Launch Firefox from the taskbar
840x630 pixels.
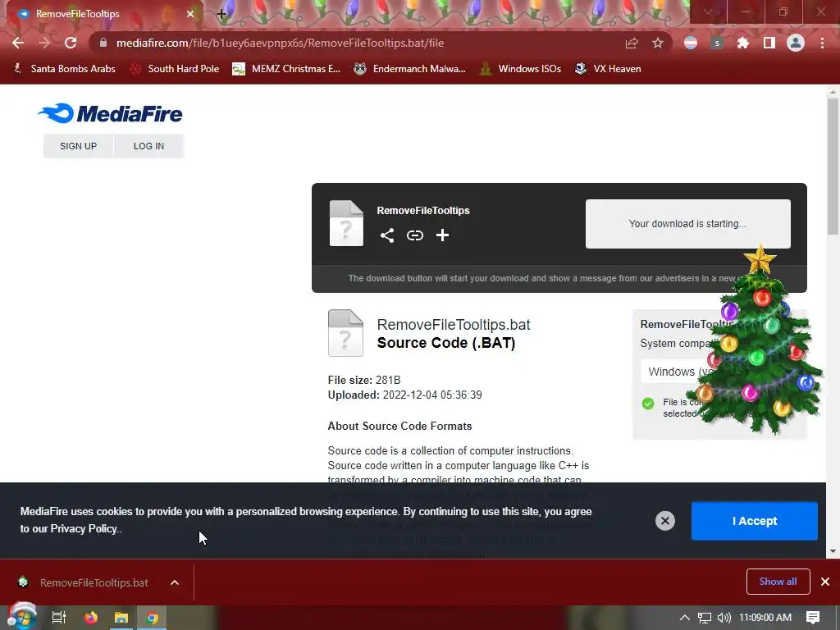(x=91, y=618)
